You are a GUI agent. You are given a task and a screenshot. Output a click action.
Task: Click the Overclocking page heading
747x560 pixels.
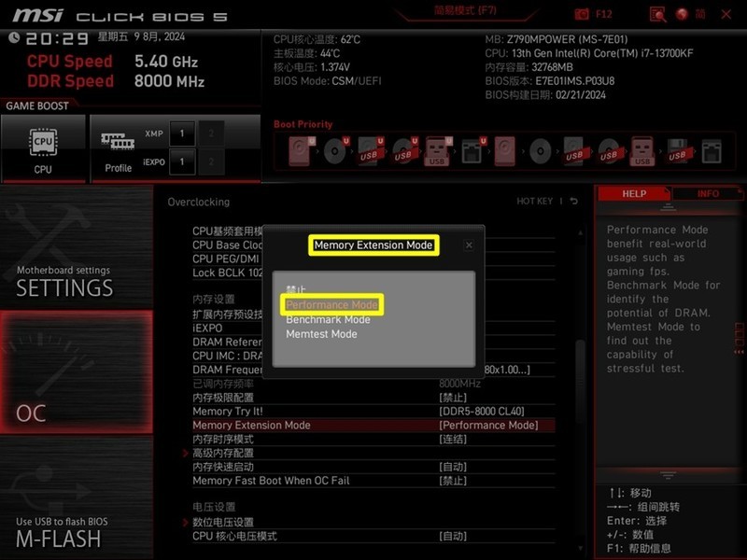click(198, 202)
